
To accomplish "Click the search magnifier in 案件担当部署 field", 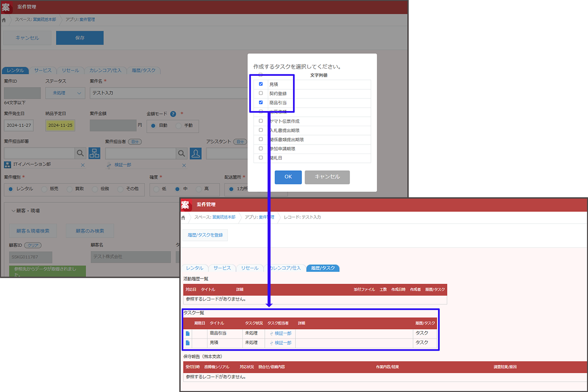I will [80, 153].
